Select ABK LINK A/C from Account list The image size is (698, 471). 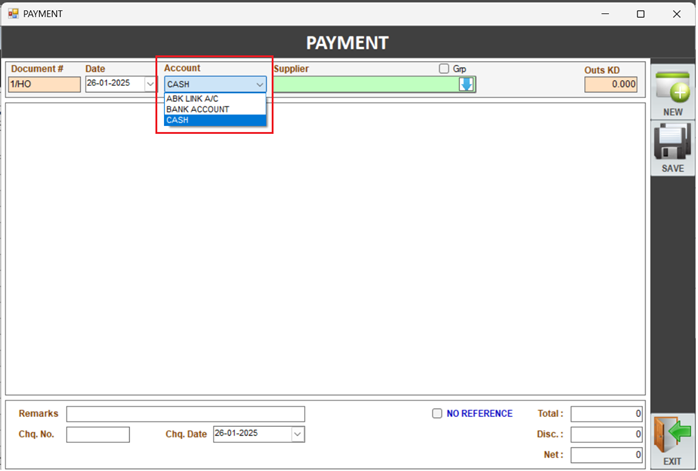pos(215,99)
